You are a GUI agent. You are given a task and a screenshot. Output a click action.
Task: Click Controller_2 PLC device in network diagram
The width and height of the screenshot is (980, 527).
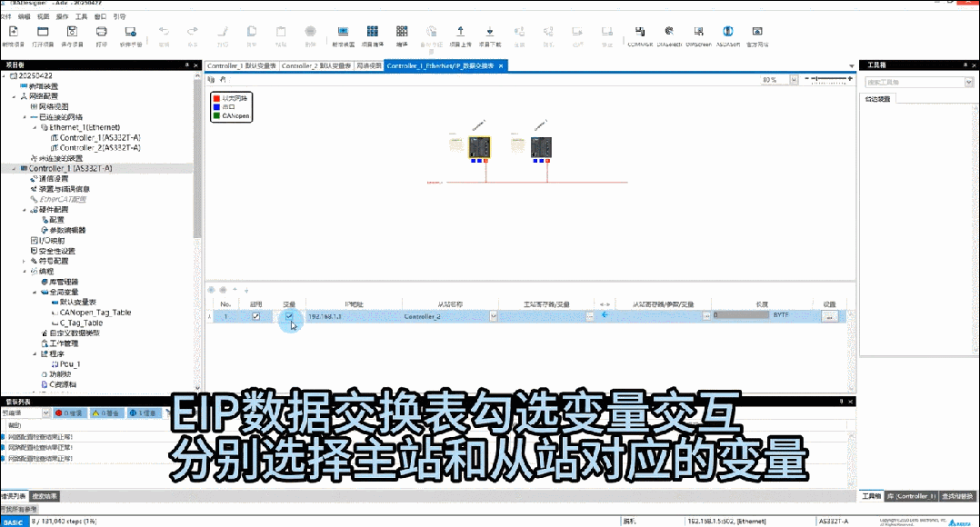541,147
